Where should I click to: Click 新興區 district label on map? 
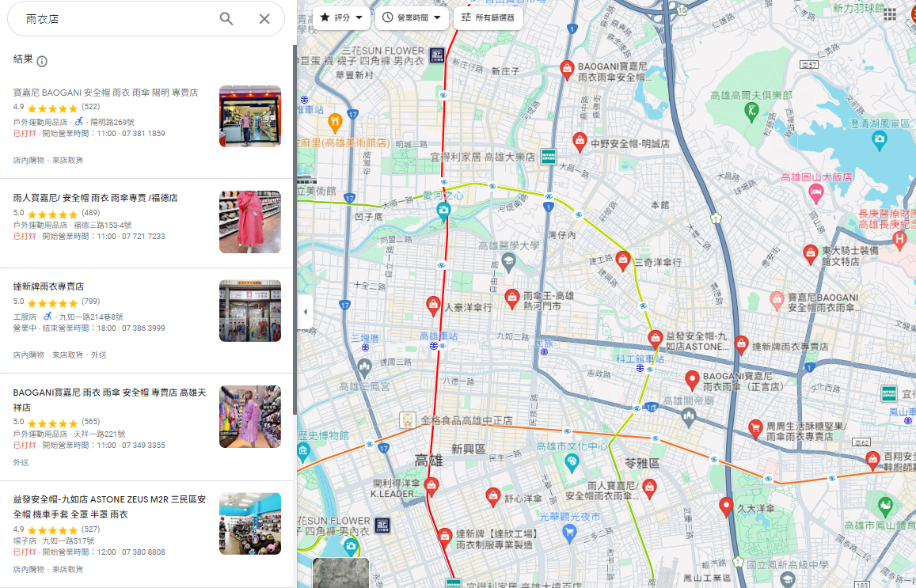coord(468,449)
